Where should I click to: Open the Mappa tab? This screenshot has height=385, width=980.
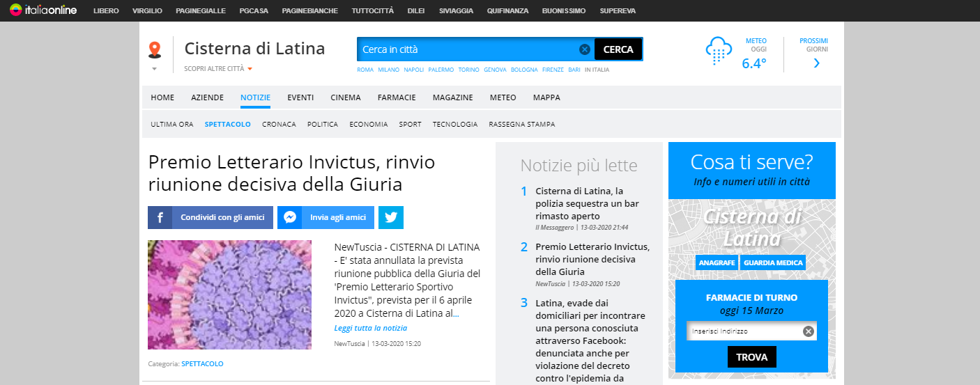click(x=546, y=97)
